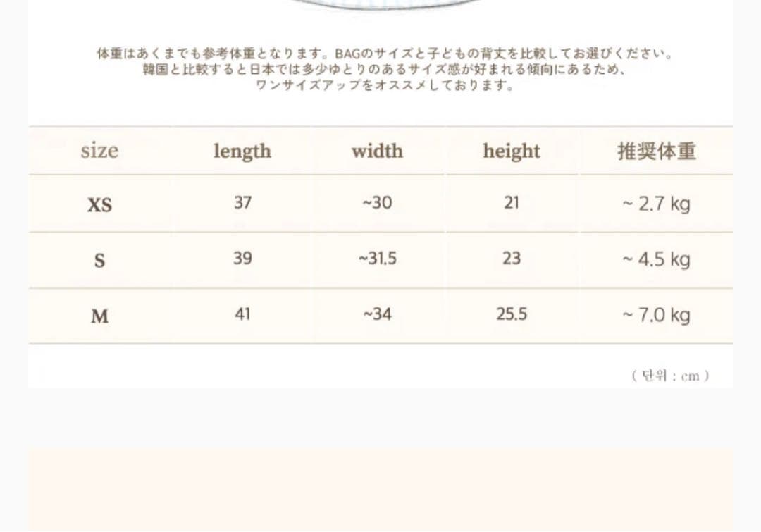Click the "width" column header
Image resolution: width=761 pixels, height=532 pixels.
(x=377, y=151)
